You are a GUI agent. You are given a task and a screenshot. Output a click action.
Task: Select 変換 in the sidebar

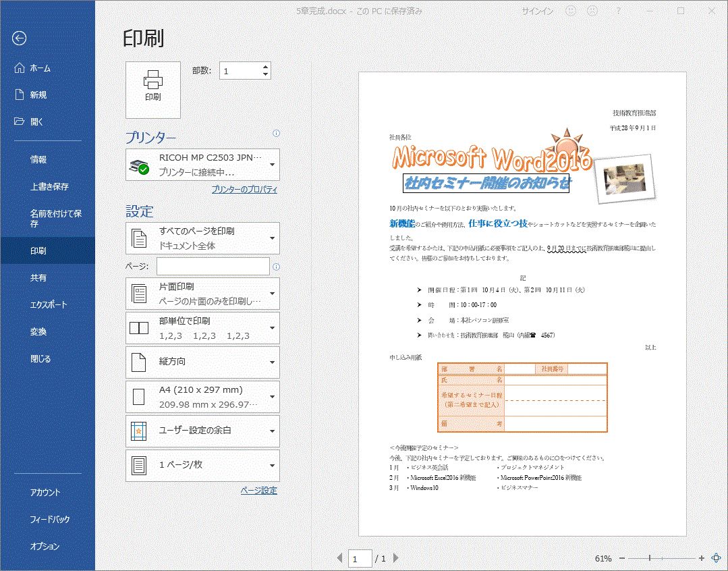click(x=47, y=331)
